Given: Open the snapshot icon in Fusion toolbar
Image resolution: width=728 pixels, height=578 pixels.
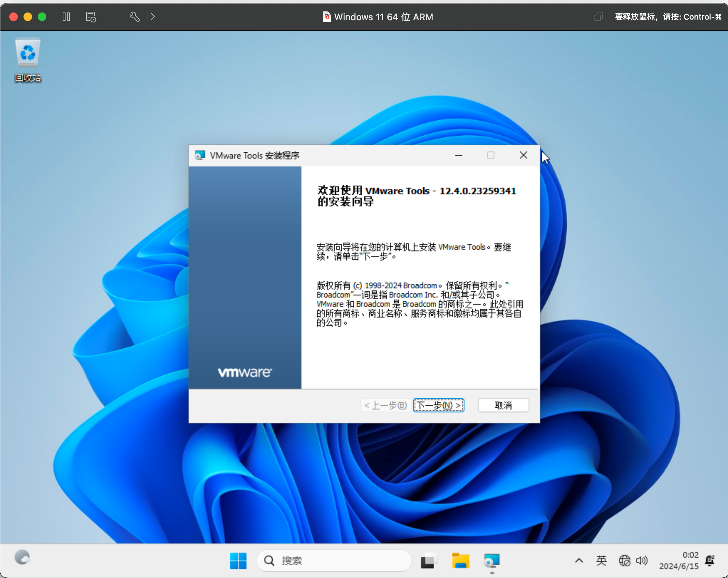Looking at the screenshot, I should coord(91,17).
